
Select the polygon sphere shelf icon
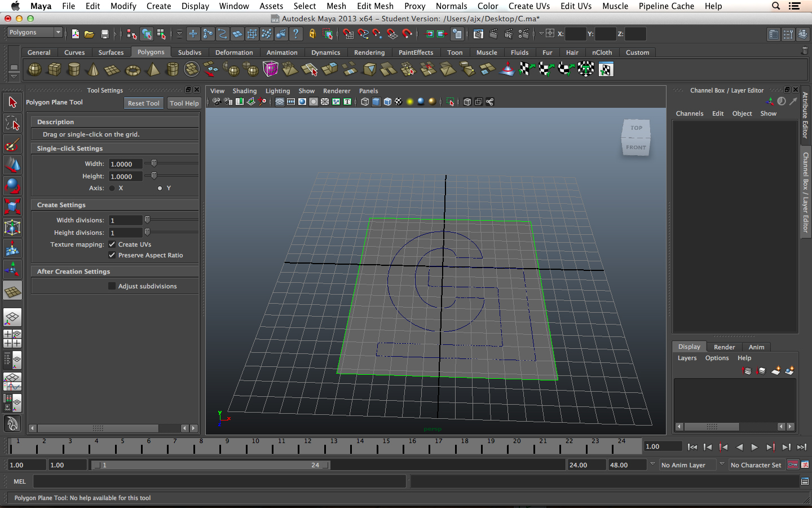tap(35, 69)
